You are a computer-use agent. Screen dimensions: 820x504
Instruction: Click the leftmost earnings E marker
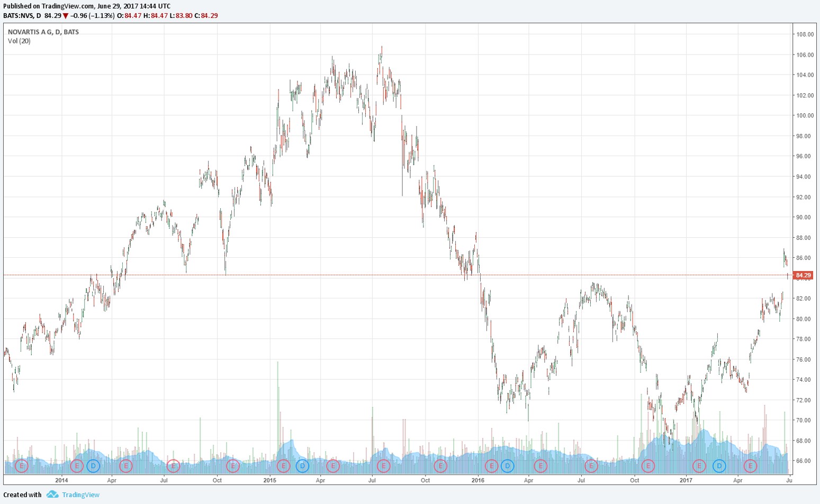pos(21,466)
